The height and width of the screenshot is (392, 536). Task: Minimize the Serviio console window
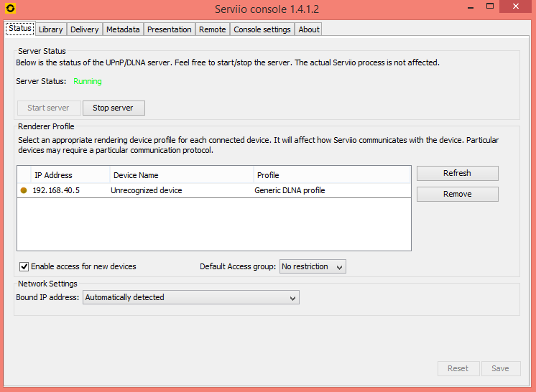[x=471, y=7]
